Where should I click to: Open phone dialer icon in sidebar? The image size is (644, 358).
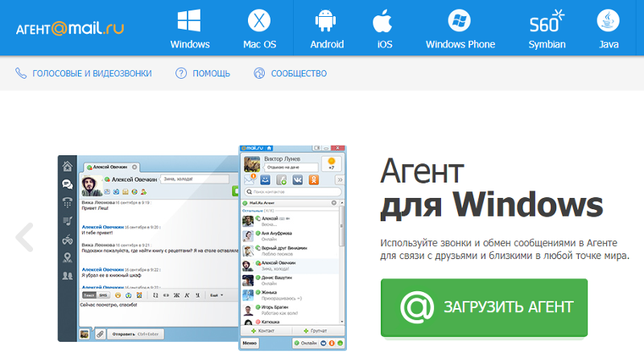[68, 203]
